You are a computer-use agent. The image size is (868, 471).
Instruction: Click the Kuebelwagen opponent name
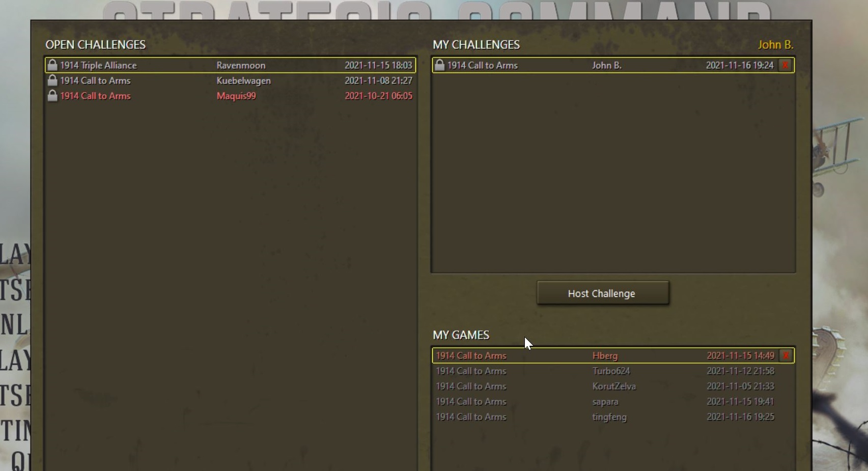243,80
